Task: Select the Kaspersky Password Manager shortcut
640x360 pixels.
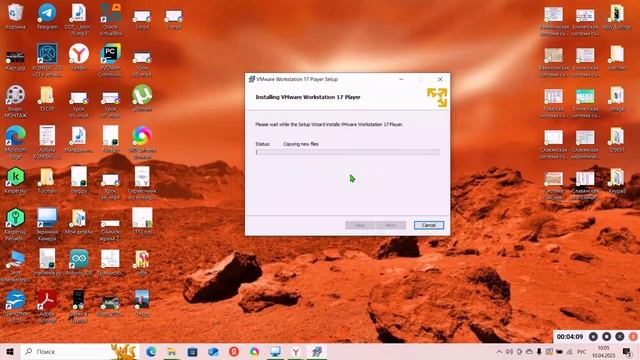Action: (15, 224)
